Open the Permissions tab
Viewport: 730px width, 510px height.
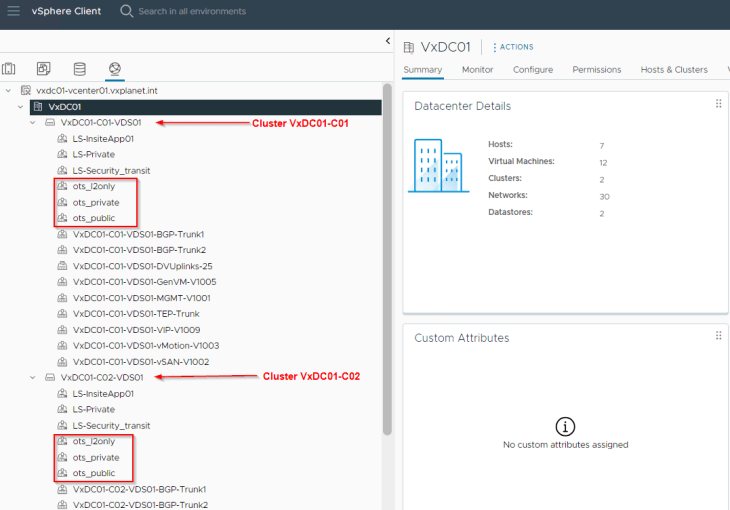pyautogui.click(x=597, y=69)
